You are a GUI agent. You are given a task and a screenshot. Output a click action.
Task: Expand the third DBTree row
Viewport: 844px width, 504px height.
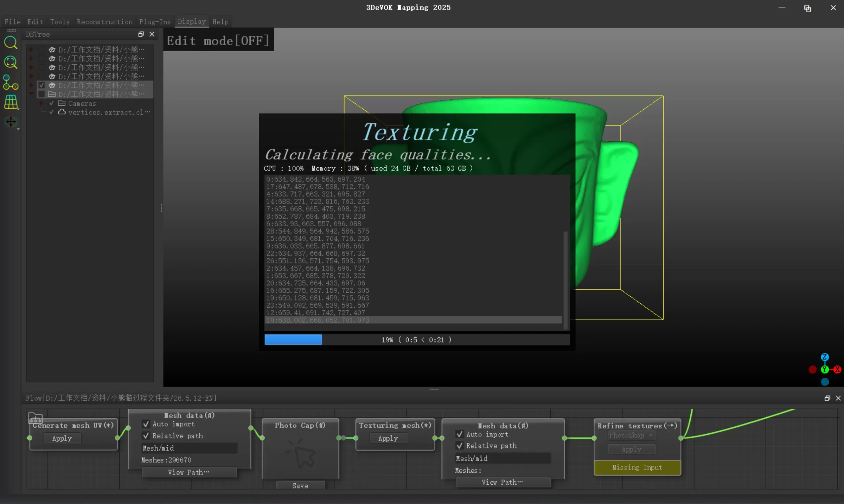(31, 67)
